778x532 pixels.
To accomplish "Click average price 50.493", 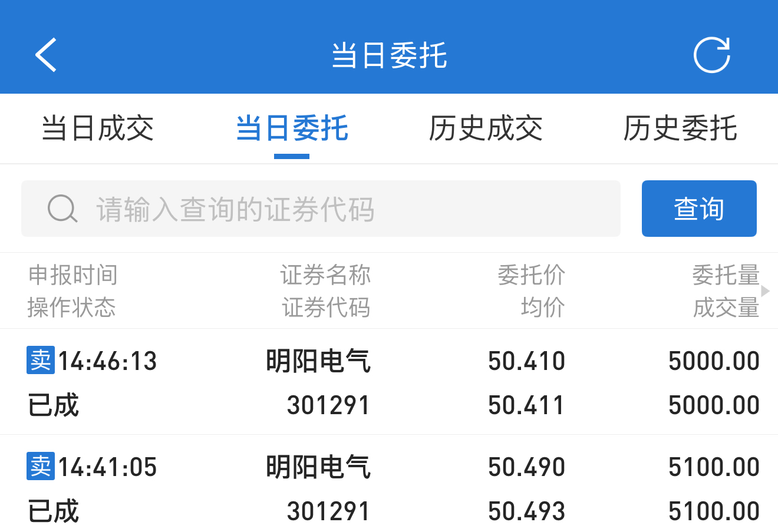I will pos(527,511).
